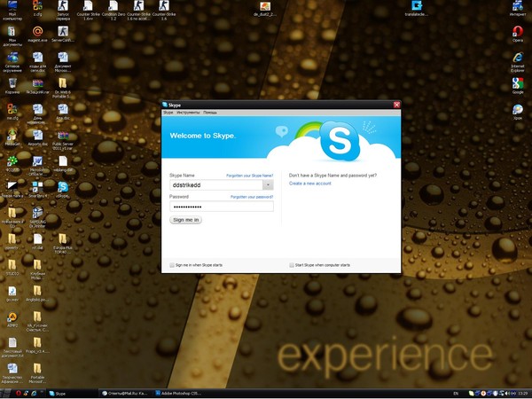Click Create a new account link

coord(310,184)
